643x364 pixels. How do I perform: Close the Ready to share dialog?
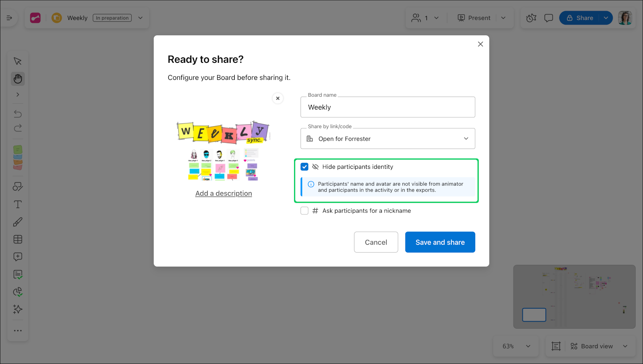point(481,44)
